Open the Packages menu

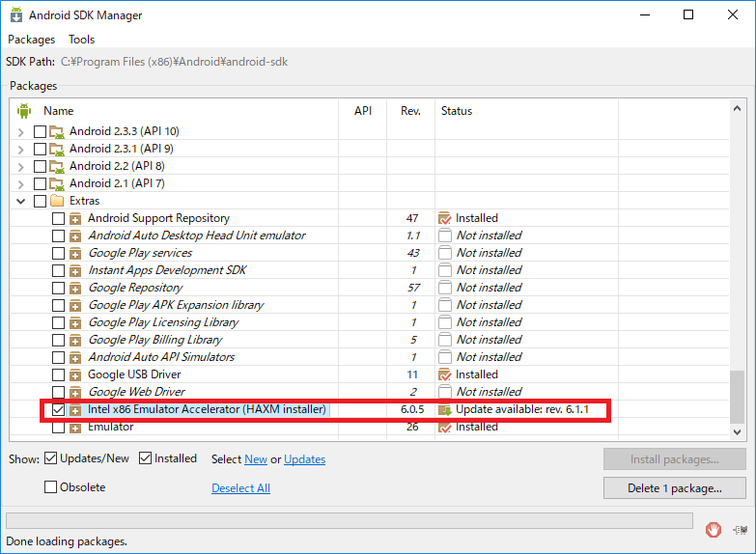click(x=31, y=40)
